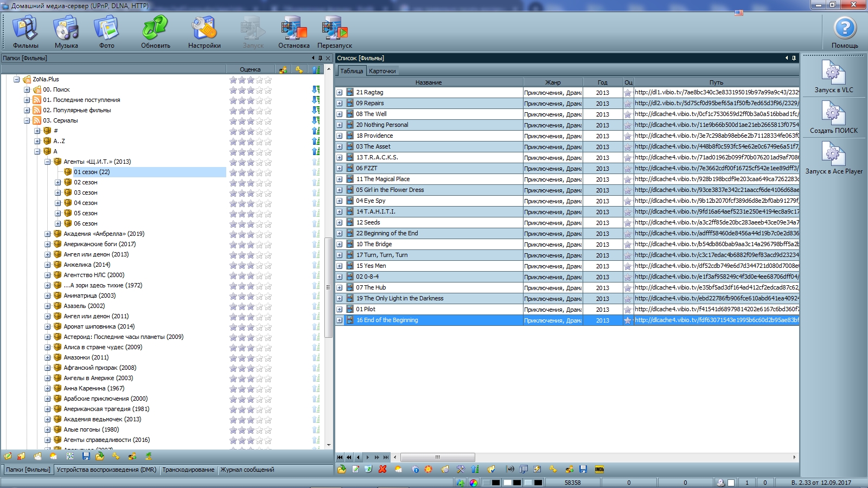Expand the '02 сезон' tree node
868x488 pixels.
[x=58, y=183]
